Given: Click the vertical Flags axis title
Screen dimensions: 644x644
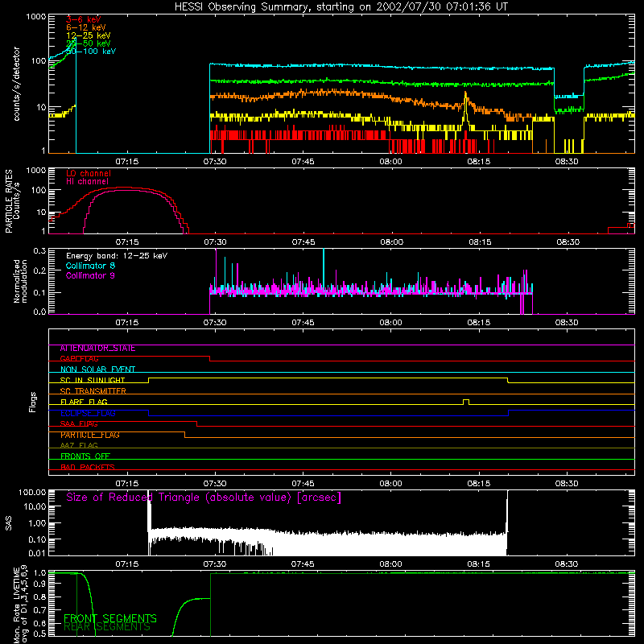Looking at the screenshot, I should (32, 402).
